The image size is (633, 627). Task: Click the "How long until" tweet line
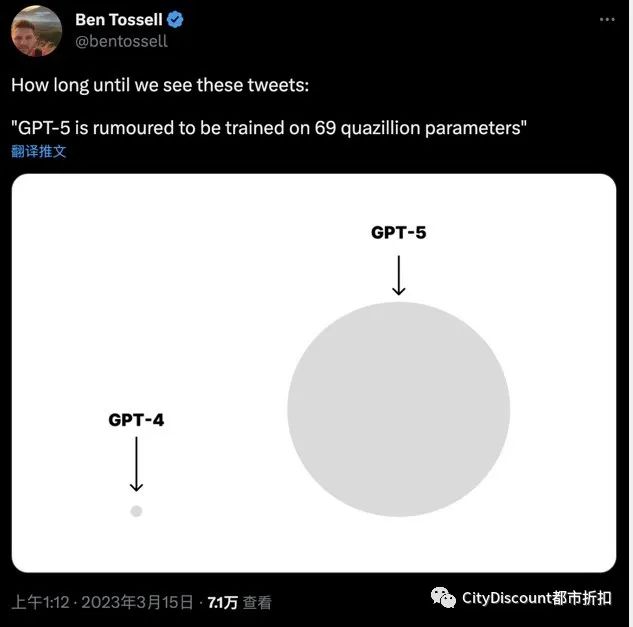coord(160,85)
